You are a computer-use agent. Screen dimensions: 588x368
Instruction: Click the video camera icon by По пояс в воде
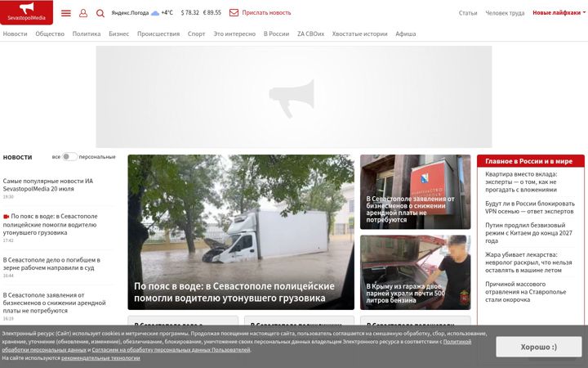tap(6, 216)
